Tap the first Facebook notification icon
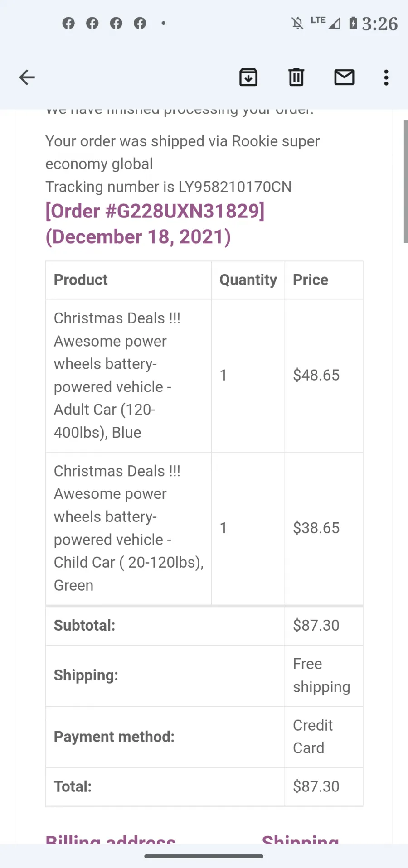Screen dimensions: 408x868 pos(68,23)
